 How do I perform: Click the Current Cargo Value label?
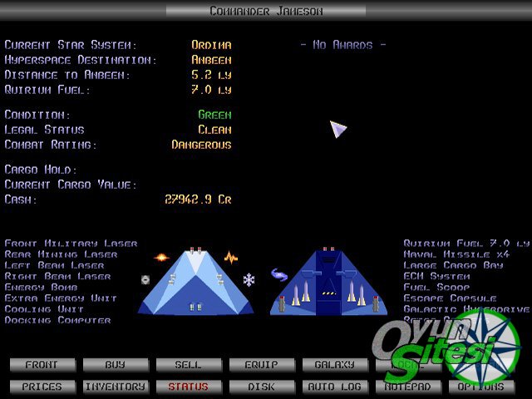pos(71,185)
